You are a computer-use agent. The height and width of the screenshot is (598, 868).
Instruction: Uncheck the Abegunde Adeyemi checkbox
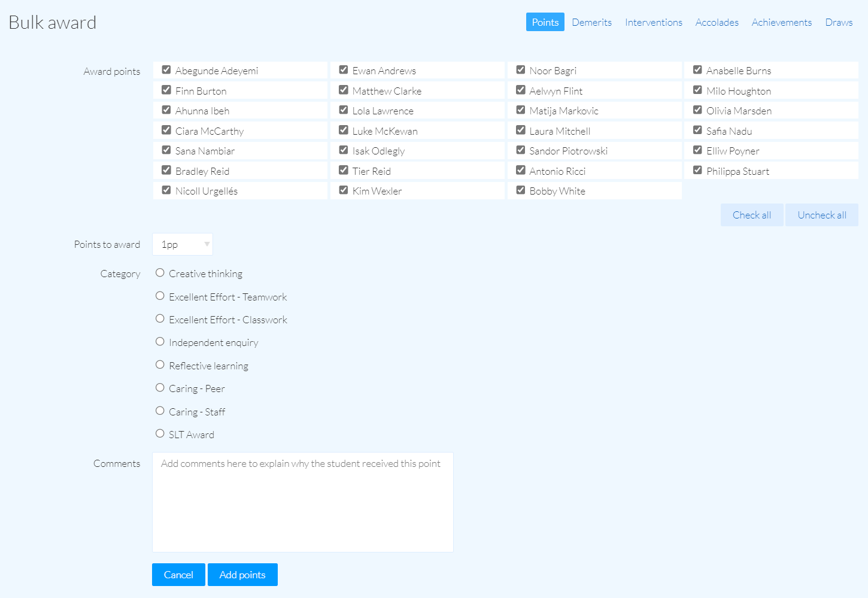166,70
